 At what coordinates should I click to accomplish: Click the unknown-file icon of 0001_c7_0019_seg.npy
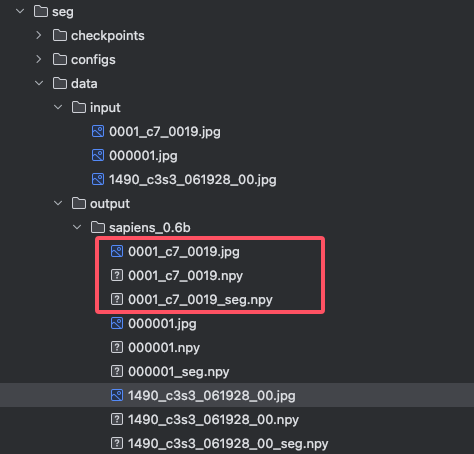117,299
